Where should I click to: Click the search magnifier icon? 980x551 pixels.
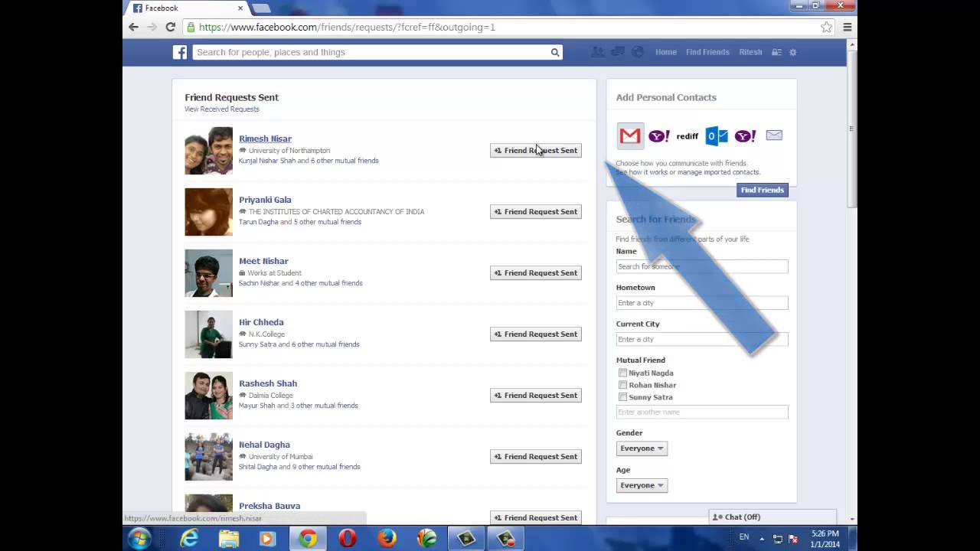[555, 52]
